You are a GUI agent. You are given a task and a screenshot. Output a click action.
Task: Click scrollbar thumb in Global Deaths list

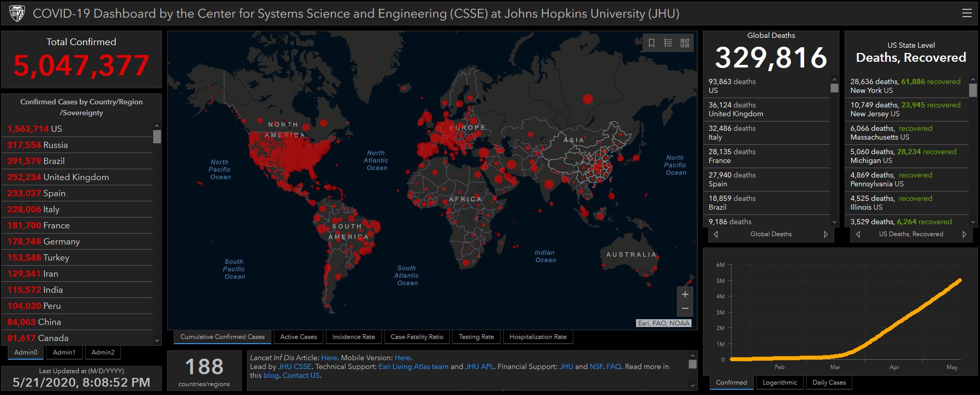click(x=834, y=88)
